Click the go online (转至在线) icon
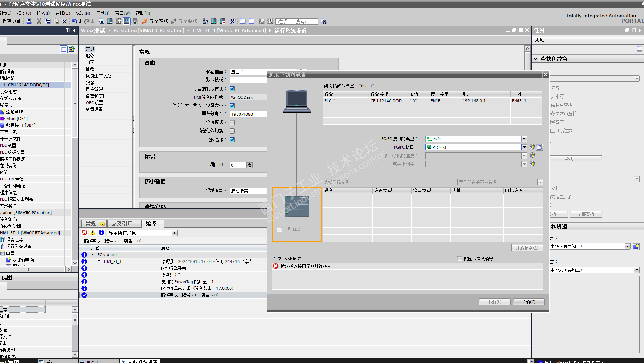644x363 pixels. tap(145, 21)
